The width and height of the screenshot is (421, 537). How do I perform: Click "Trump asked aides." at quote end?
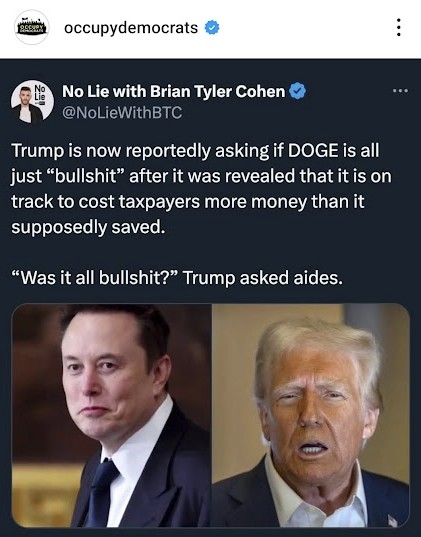pos(263,278)
